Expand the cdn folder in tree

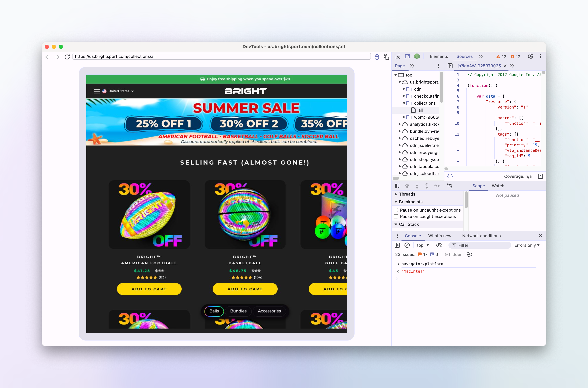pyautogui.click(x=404, y=89)
